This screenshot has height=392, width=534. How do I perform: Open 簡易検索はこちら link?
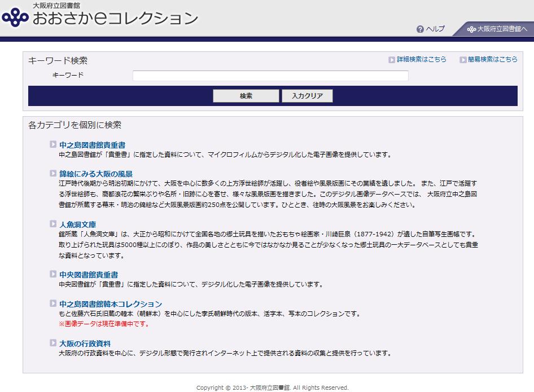pos(492,59)
